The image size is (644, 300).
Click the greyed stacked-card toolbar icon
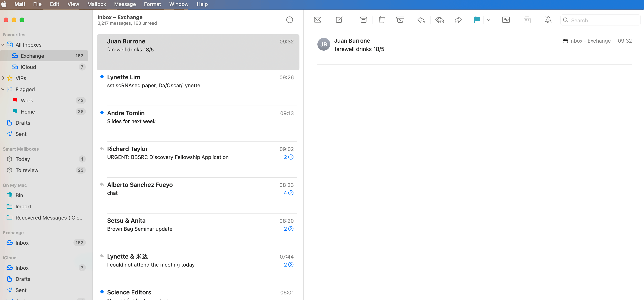point(527,20)
